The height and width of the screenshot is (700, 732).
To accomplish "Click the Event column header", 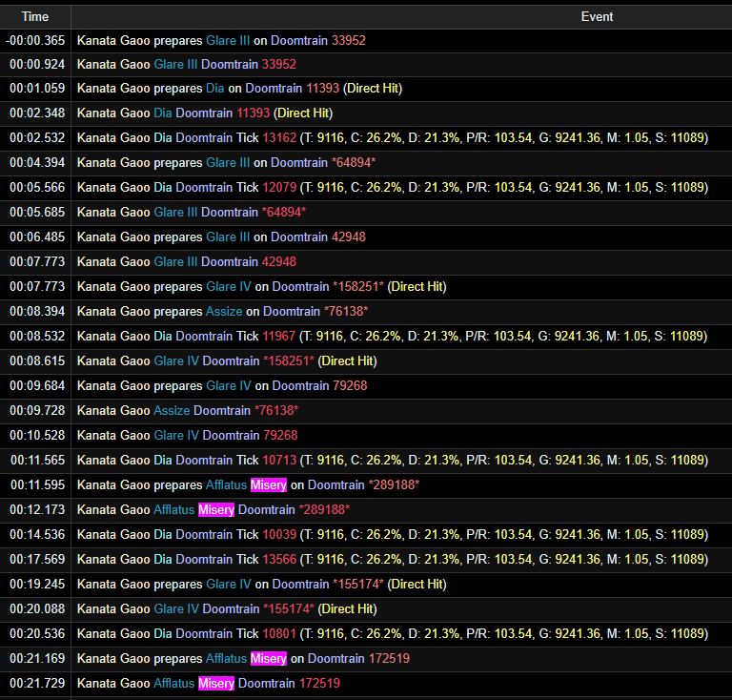I will tap(597, 17).
